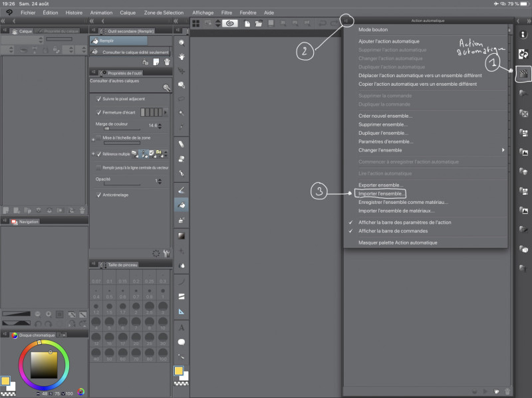Select the Gradient tool
The height and width of the screenshot is (398, 532).
click(x=182, y=235)
